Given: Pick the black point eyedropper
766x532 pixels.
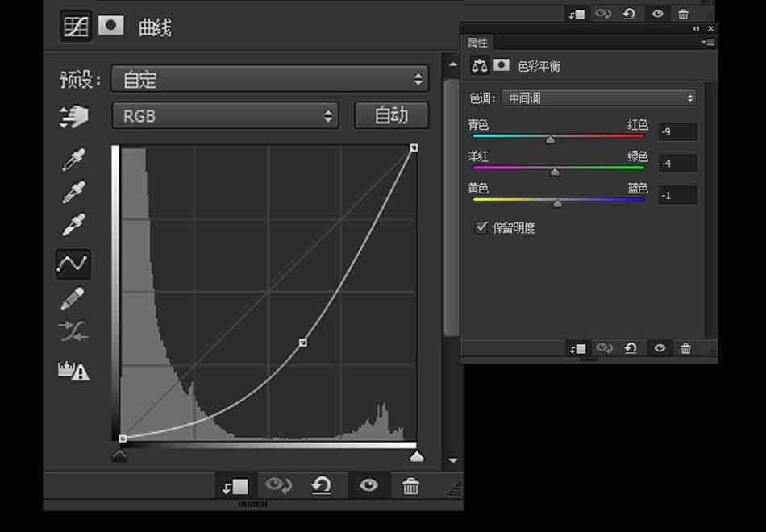Looking at the screenshot, I should point(73,160).
